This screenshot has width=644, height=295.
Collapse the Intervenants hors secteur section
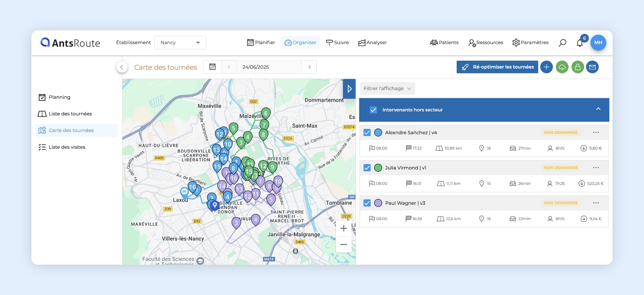coord(598,109)
